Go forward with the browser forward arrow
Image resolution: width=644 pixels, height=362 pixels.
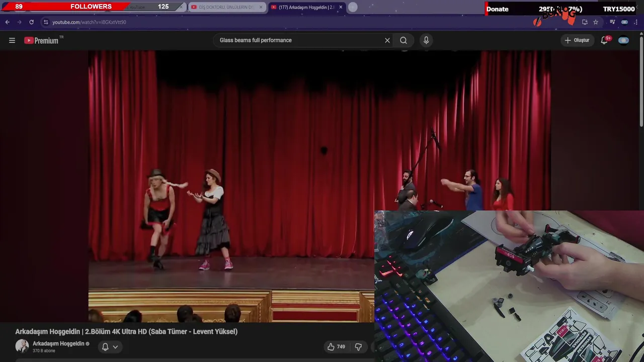tap(19, 22)
